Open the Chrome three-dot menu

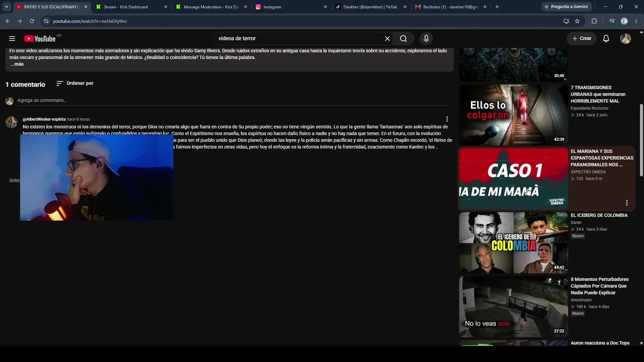coord(636,21)
